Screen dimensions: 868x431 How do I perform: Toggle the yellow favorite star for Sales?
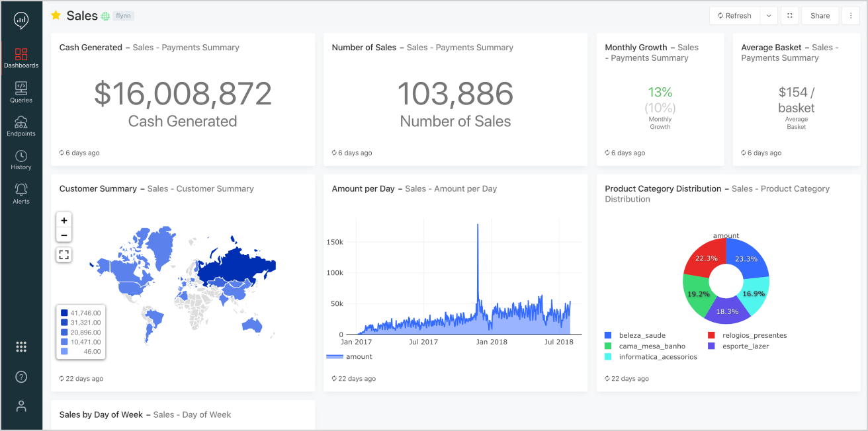click(x=56, y=15)
